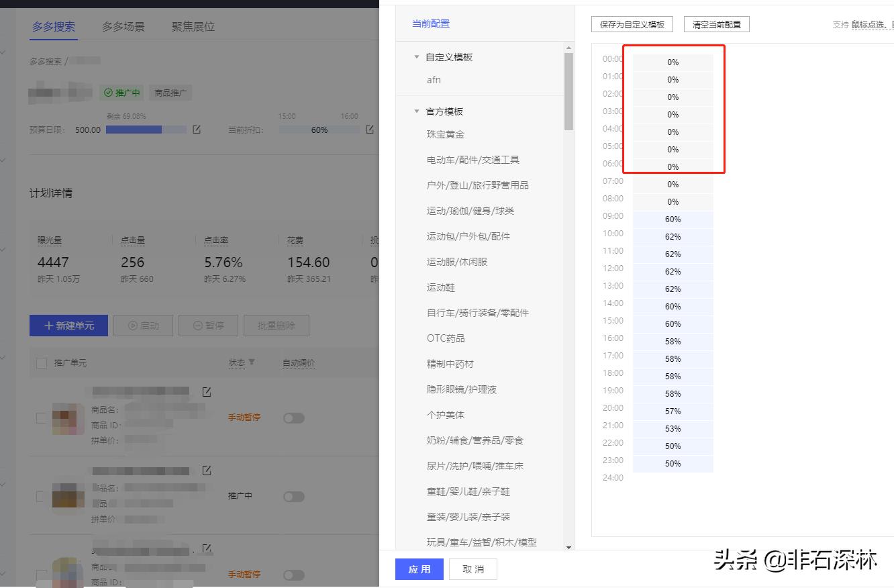This screenshot has width=894, height=588.
Task: Click the 保存为自定义模板 button
Action: click(631, 23)
